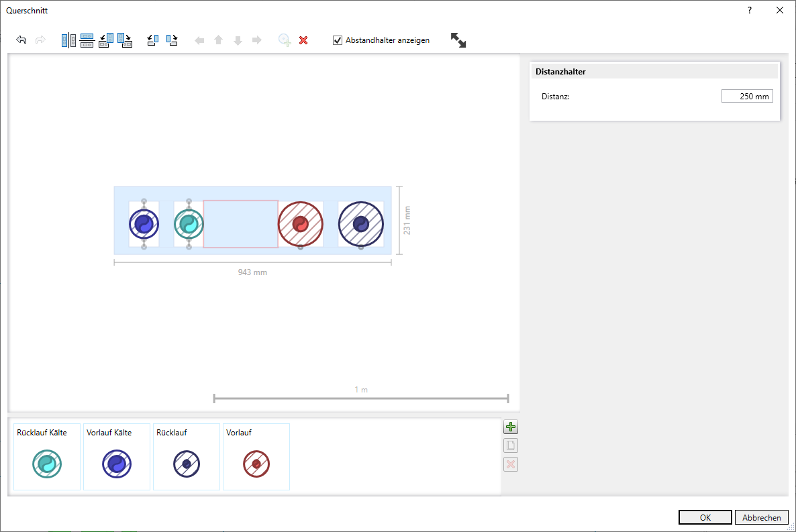Click the Distanz input field
Screen dimensions: 796x532
point(747,97)
